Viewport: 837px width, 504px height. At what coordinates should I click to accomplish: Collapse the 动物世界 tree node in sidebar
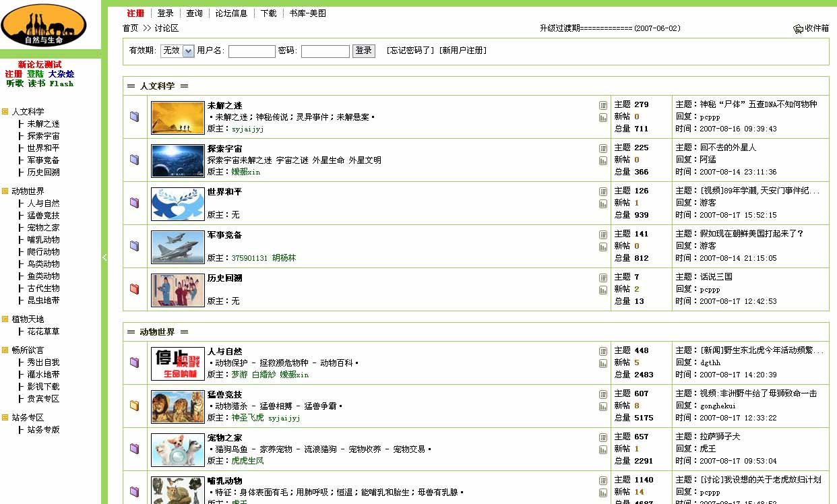[5, 191]
